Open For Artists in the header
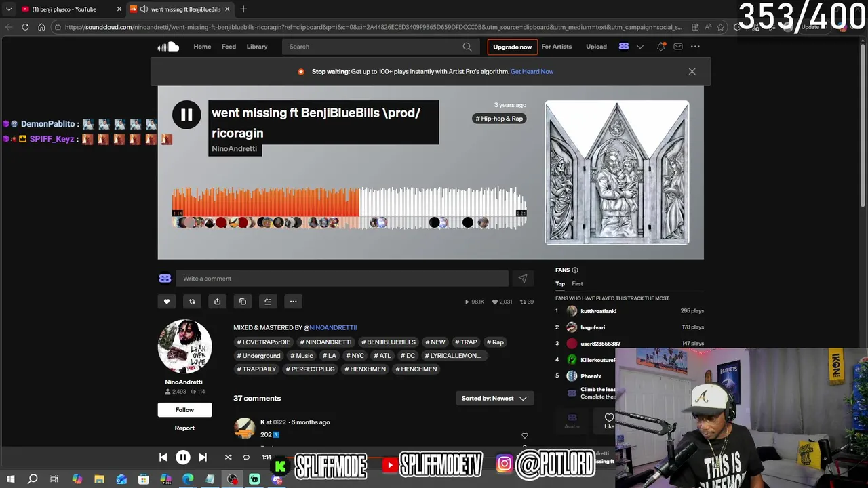The image size is (868, 488). (x=557, y=47)
